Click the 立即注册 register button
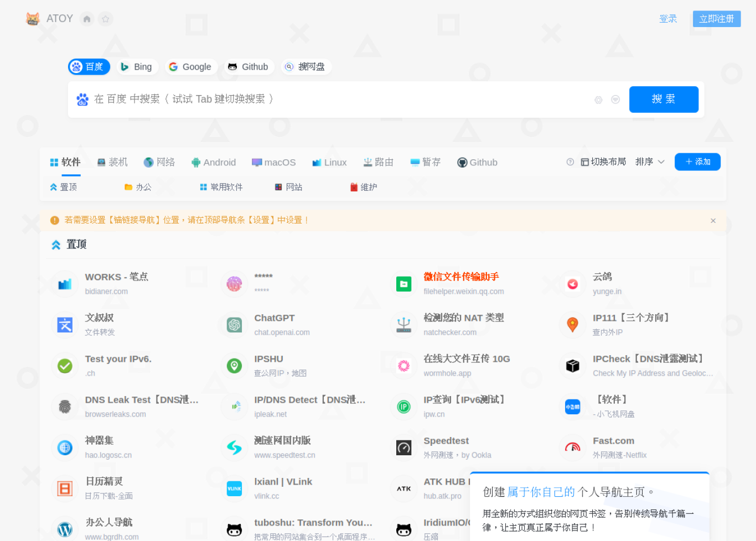This screenshot has height=541, width=756. pyautogui.click(x=717, y=19)
